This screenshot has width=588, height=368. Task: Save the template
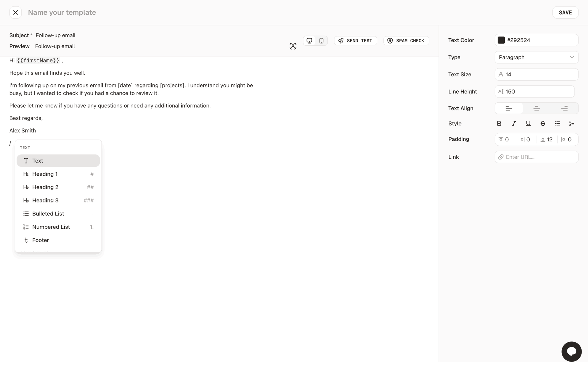pos(565,13)
